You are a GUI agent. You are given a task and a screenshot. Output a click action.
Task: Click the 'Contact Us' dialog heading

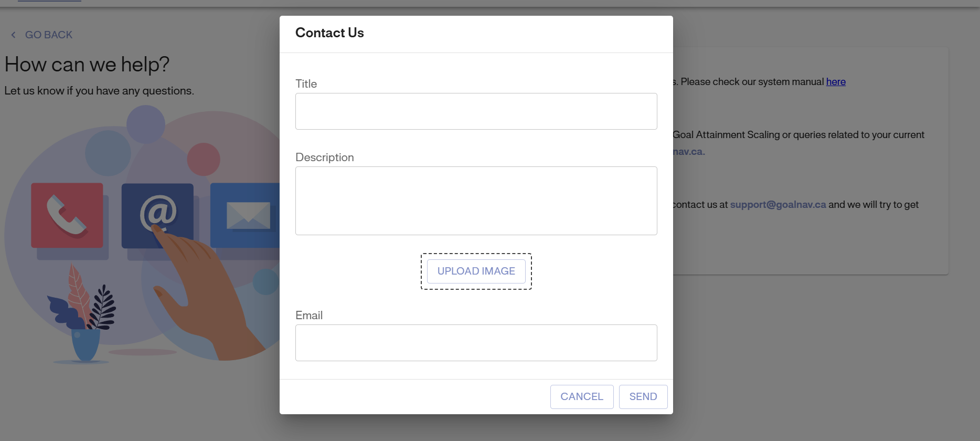click(329, 33)
